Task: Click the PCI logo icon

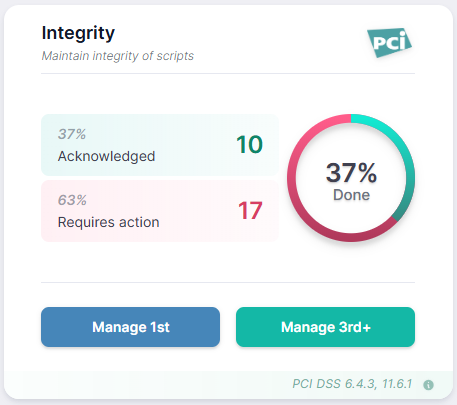Action: pyautogui.click(x=389, y=42)
